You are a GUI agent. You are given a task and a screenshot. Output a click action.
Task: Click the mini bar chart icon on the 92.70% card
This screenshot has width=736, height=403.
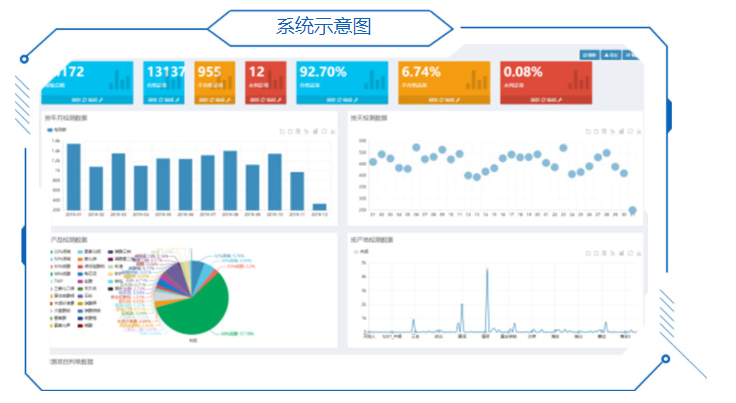[375, 80]
